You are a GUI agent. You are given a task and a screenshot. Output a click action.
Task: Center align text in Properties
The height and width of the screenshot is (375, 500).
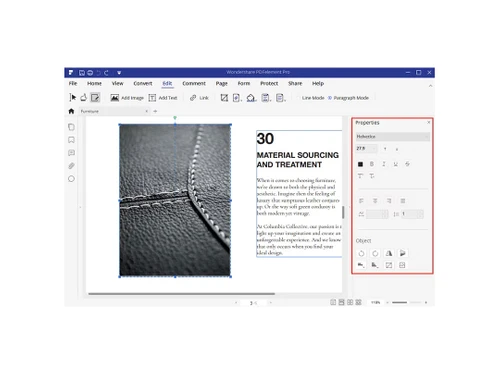click(375, 201)
